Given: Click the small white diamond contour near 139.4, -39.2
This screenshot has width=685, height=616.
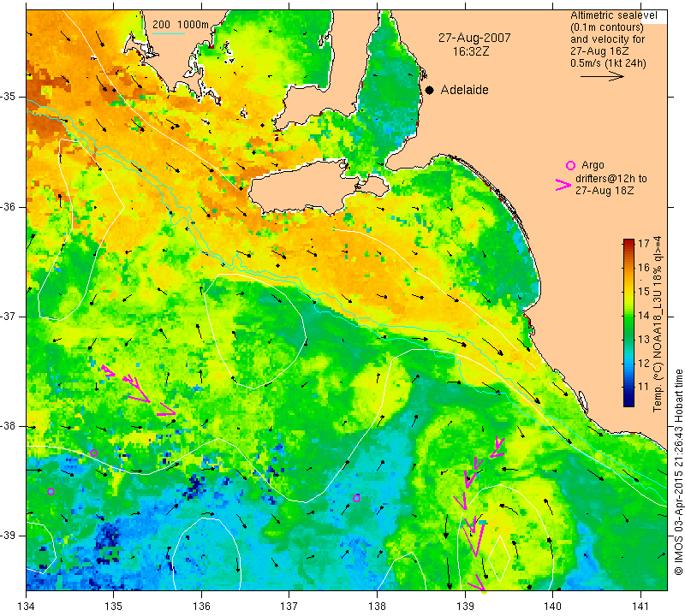Looking at the screenshot, I should pos(499,559).
